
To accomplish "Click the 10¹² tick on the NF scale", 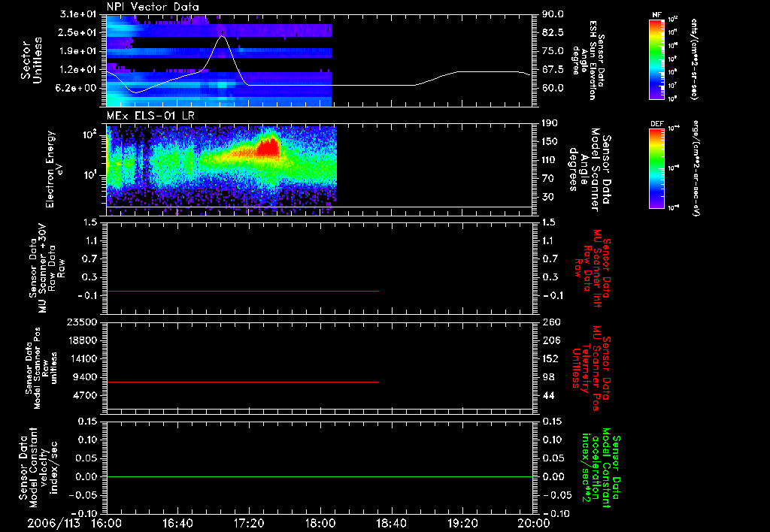I will (x=673, y=20).
